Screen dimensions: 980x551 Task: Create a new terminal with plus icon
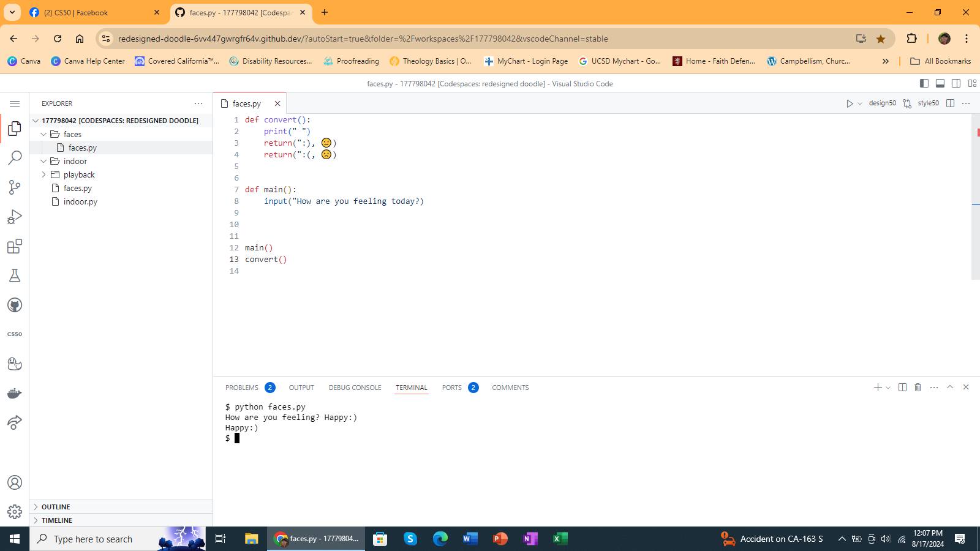[x=878, y=387]
